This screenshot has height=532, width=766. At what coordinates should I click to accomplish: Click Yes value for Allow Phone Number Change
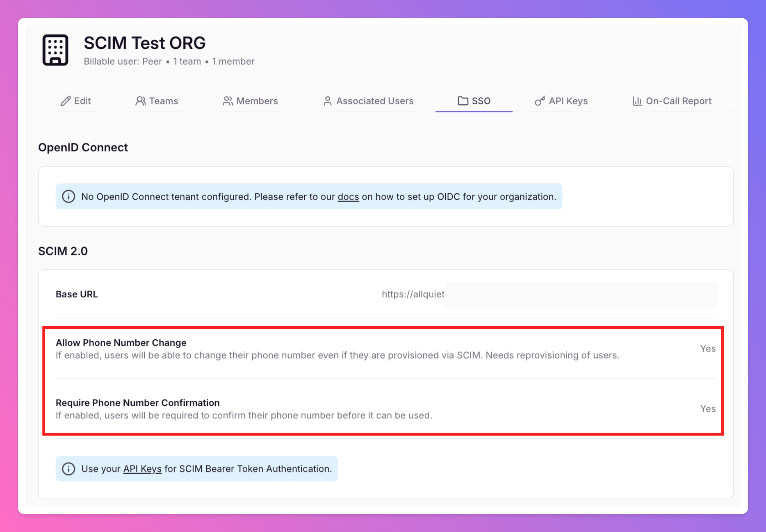(708, 349)
